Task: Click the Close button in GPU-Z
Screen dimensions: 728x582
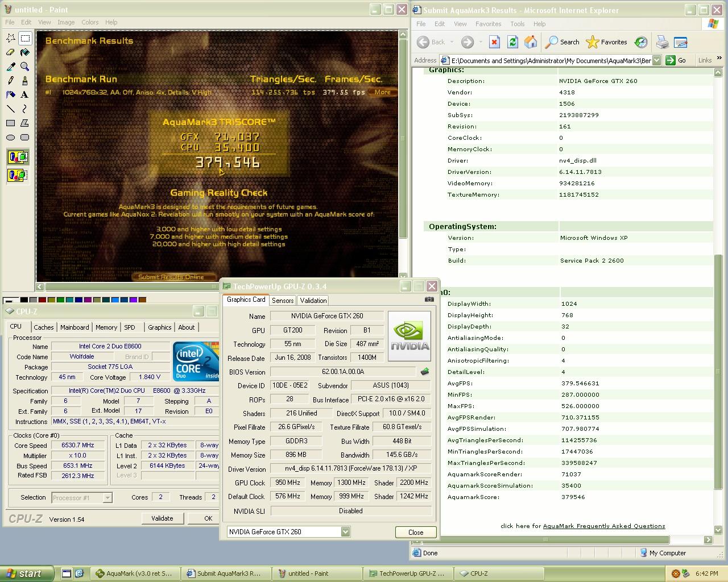Action: coord(416,533)
